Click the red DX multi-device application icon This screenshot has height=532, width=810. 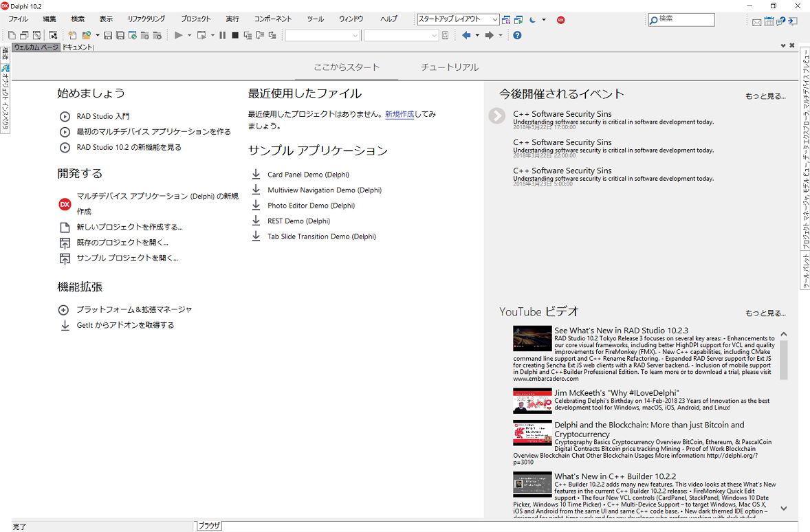pyautogui.click(x=65, y=205)
